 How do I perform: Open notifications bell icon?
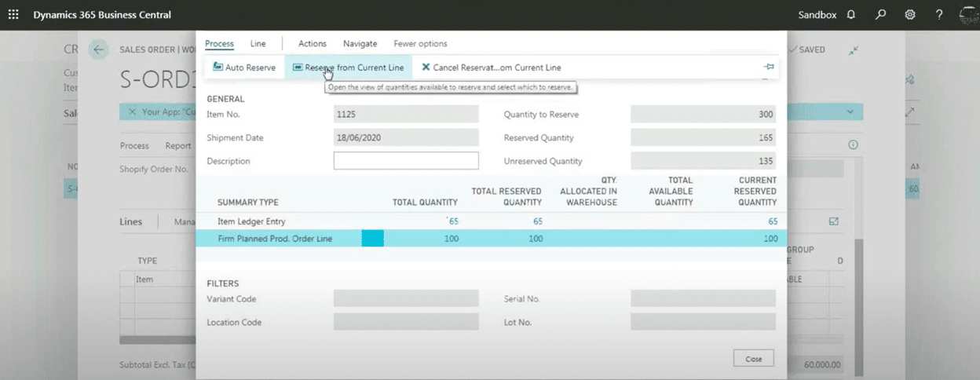(851, 15)
